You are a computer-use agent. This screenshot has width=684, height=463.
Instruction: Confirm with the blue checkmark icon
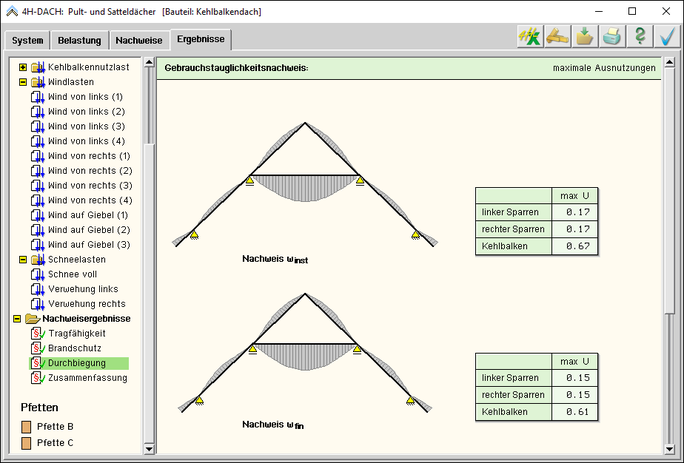point(667,37)
